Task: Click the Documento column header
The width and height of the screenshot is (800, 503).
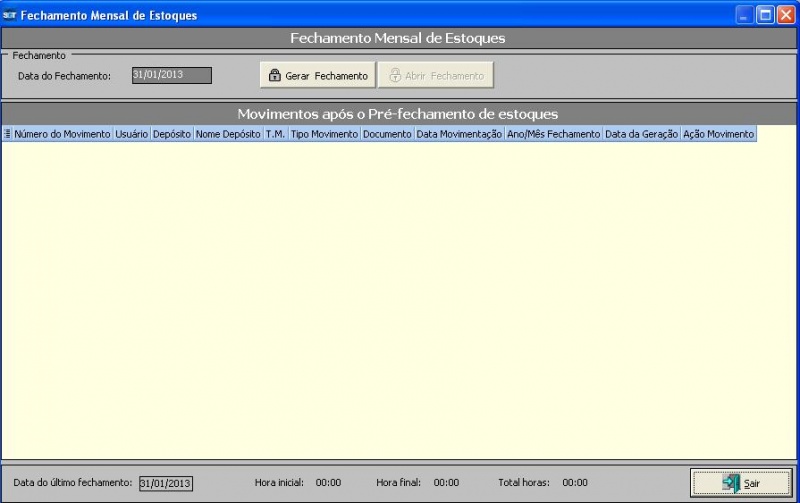Action: (387, 134)
